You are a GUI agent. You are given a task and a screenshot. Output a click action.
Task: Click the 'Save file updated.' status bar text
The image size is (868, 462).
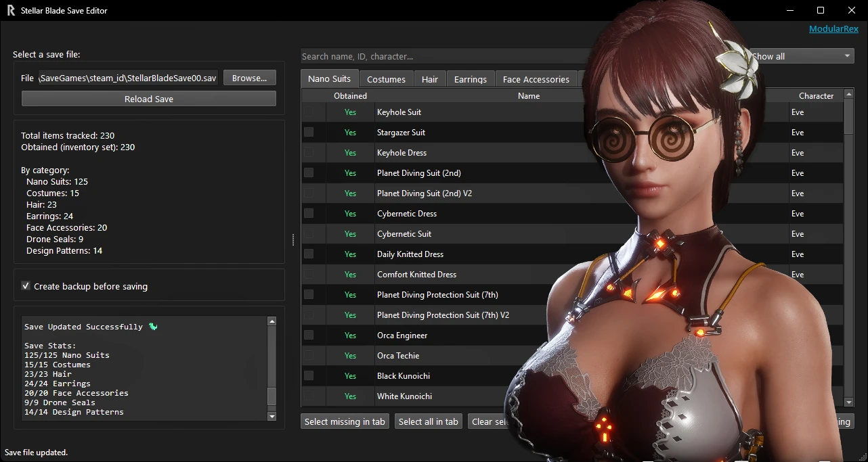(37, 453)
